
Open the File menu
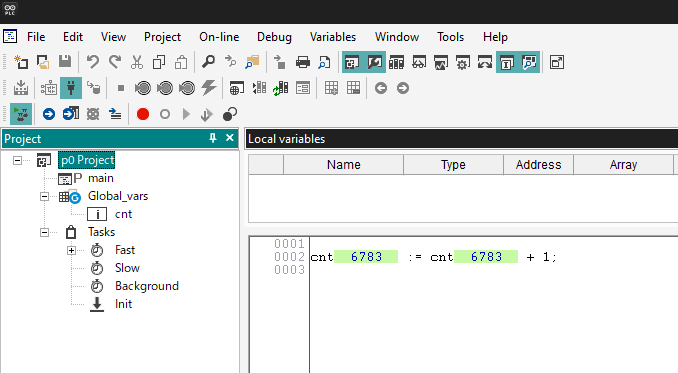tap(36, 37)
